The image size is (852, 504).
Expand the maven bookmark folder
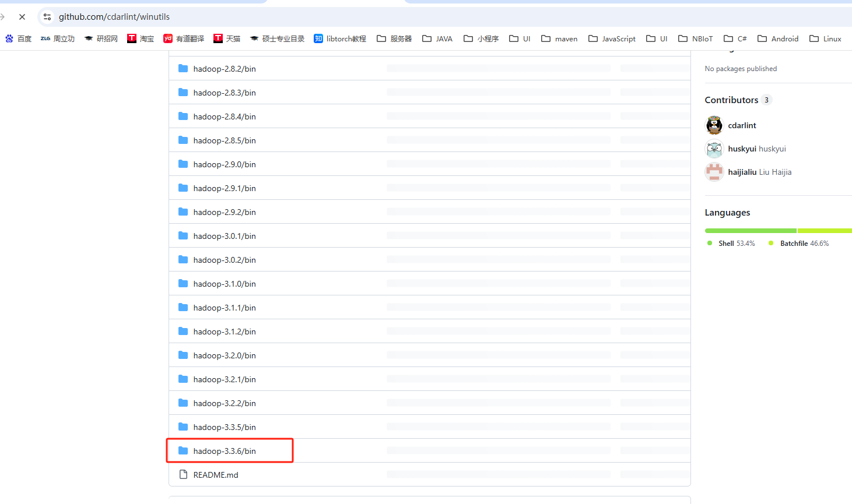pos(559,38)
